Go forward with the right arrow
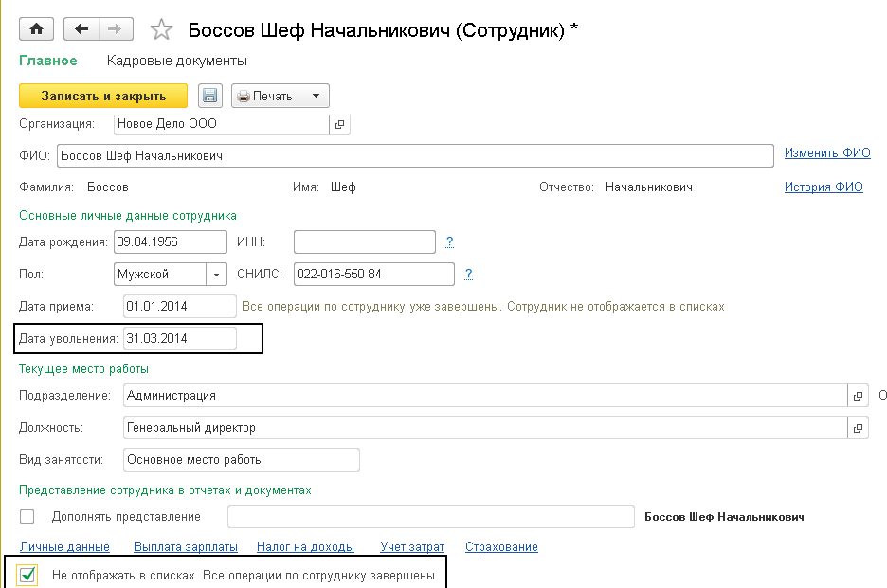The image size is (887, 588). pyautogui.click(x=114, y=29)
